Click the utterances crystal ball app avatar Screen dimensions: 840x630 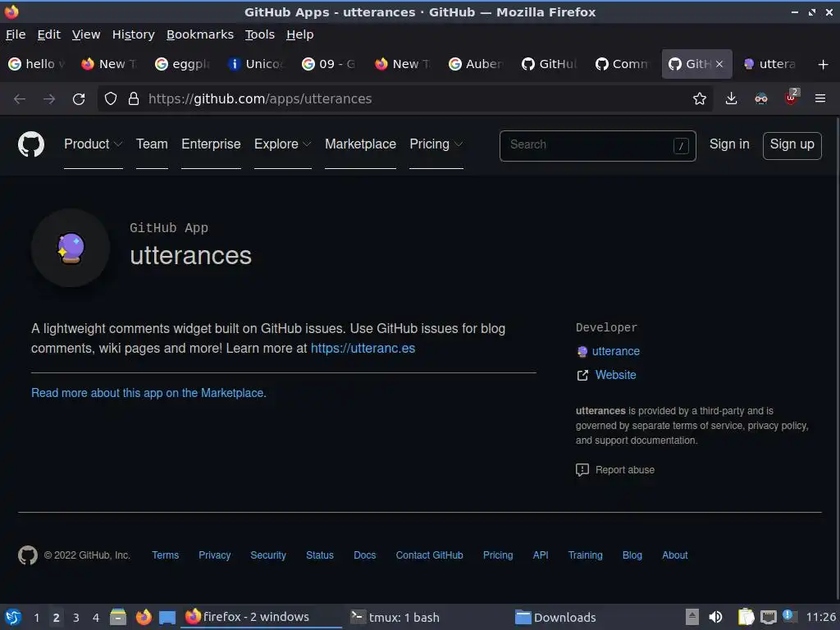(x=71, y=249)
